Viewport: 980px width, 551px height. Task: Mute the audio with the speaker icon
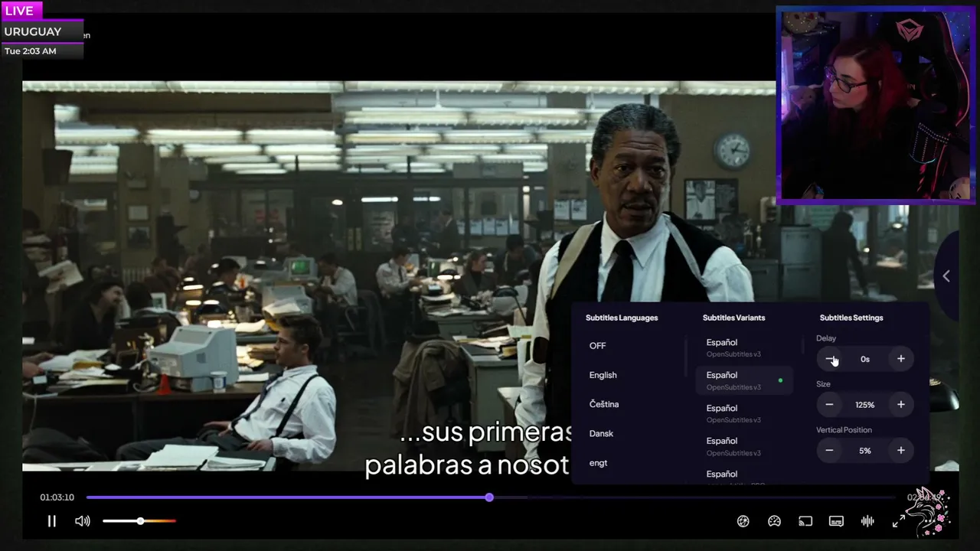[x=83, y=521]
